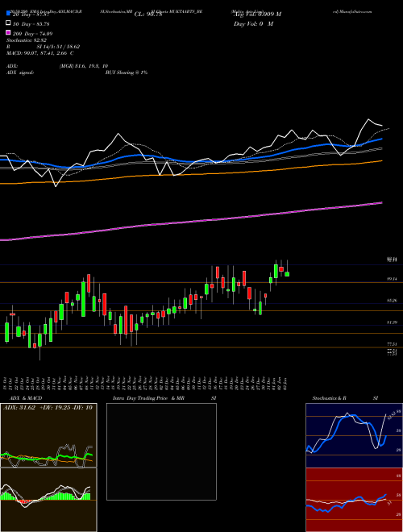Screen dimensions: 403x532
Task: Open the empty intraday trading price panel
Action: (161, 451)
